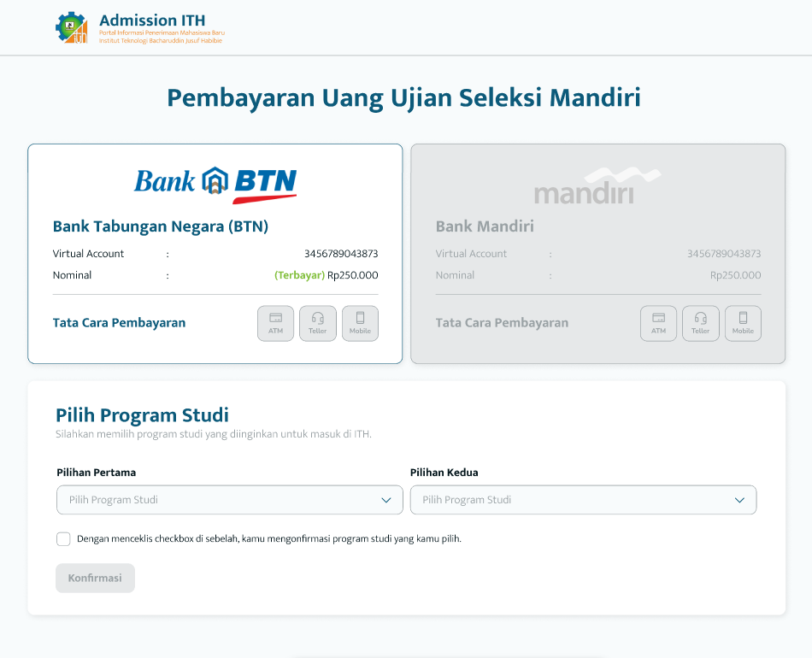Click the Mandiri logo image
Viewport: 812px width, 658px height.
(x=597, y=185)
